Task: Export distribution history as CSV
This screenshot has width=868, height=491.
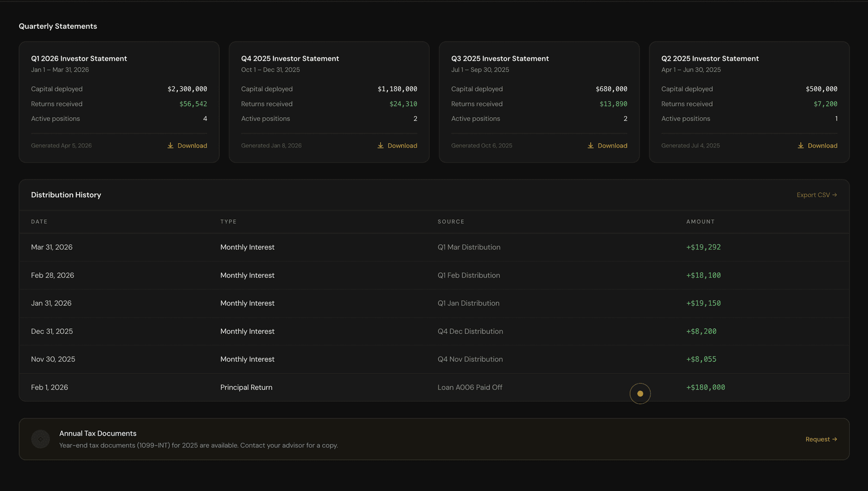Action: [x=816, y=195]
